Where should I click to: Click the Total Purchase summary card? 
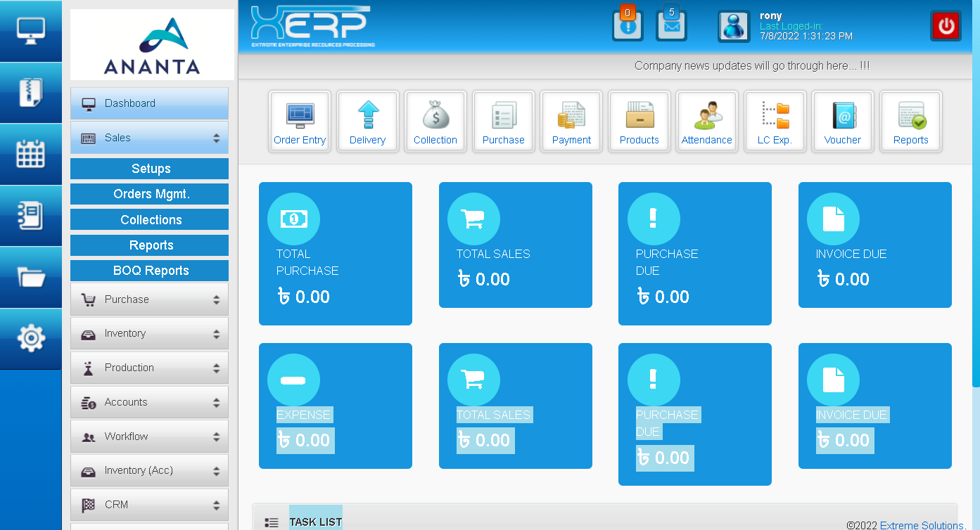pyautogui.click(x=335, y=254)
